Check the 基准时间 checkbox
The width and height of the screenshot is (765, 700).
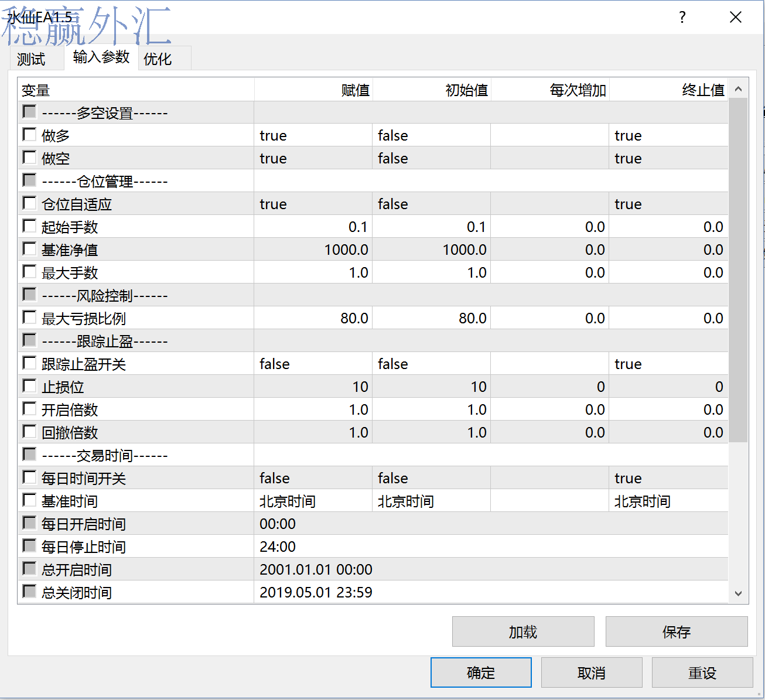29,500
